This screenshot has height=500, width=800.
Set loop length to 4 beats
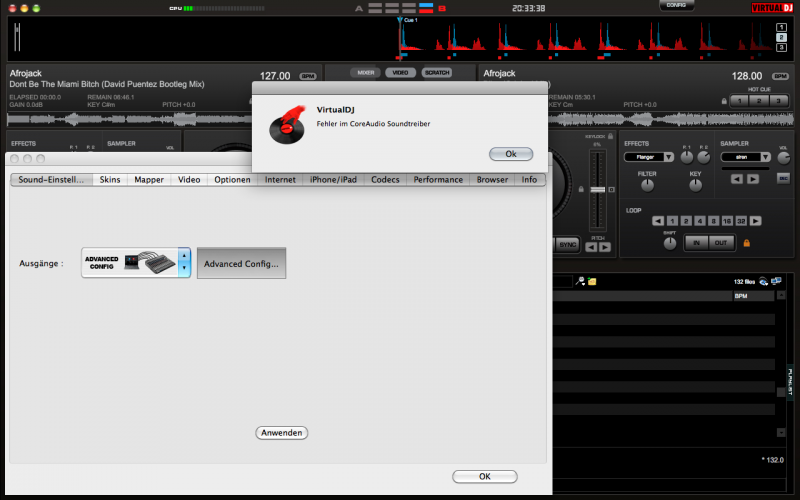700,221
